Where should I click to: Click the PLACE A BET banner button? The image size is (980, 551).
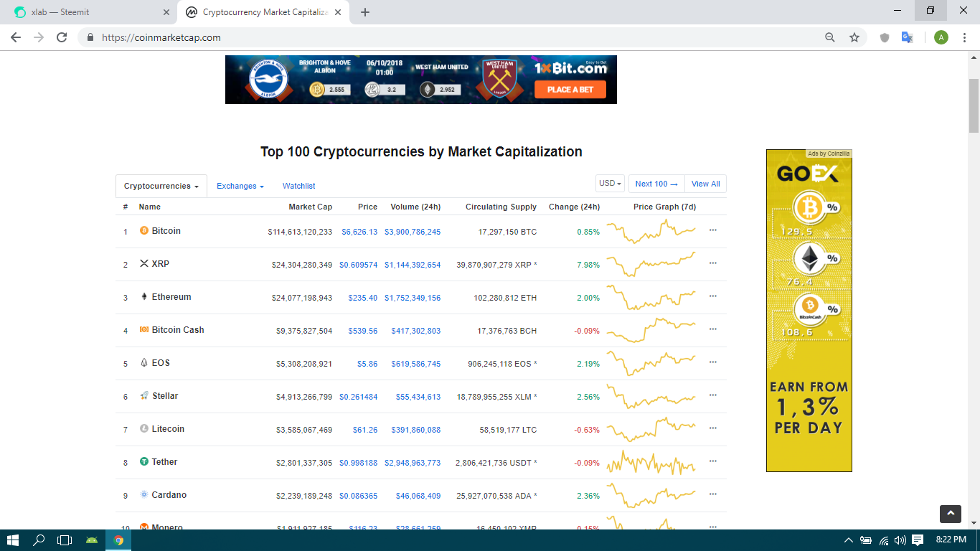(570, 90)
